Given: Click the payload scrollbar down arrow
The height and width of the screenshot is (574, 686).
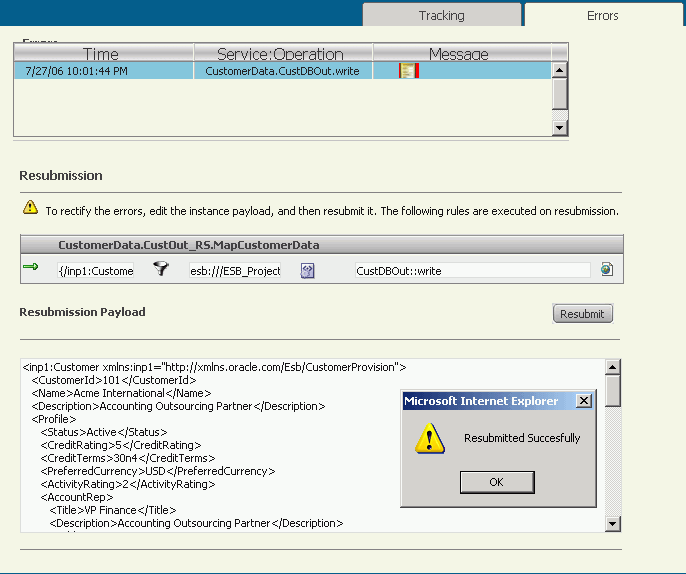Looking at the screenshot, I should (613, 524).
